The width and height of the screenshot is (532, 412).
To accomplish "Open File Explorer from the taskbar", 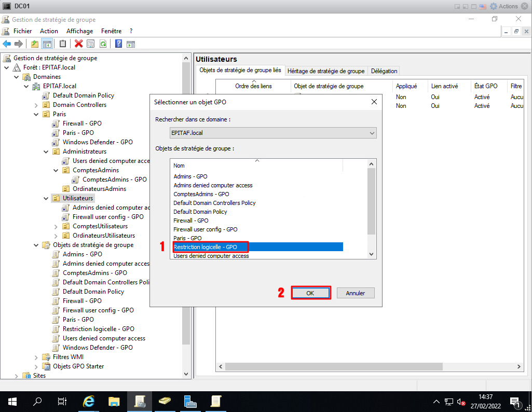I will click(114, 401).
